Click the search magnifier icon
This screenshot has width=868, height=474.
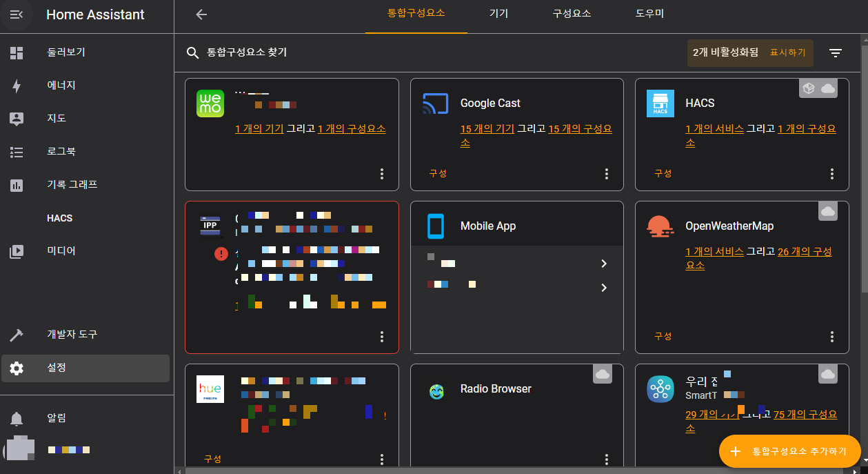193,52
